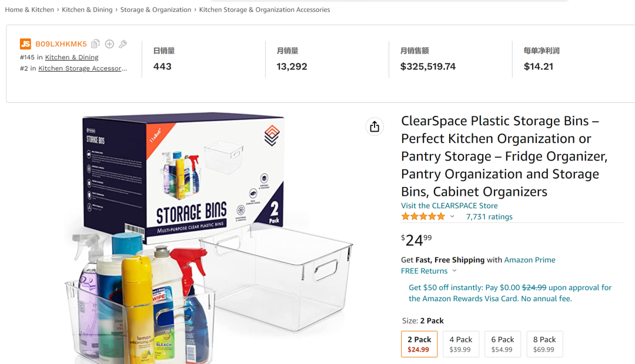The height and width of the screenshot is (364, 635).
Task: Click the five-star rating icons
Action: (423, 216)
